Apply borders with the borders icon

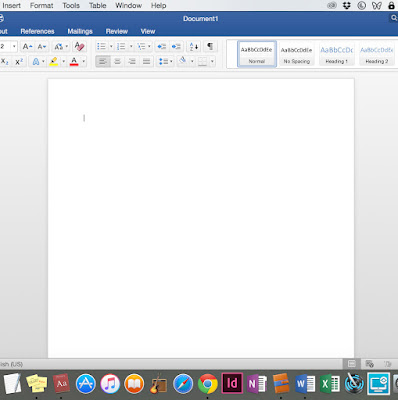point(202,61)
